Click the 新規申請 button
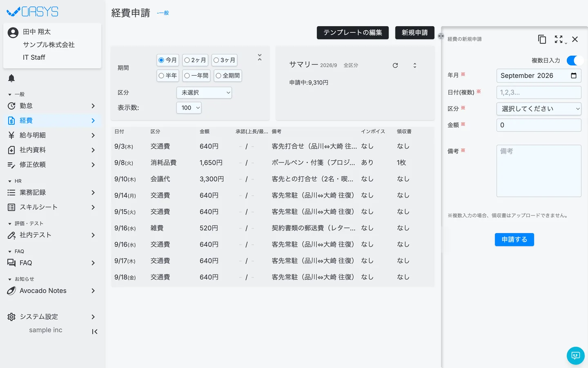 point(415,33)
